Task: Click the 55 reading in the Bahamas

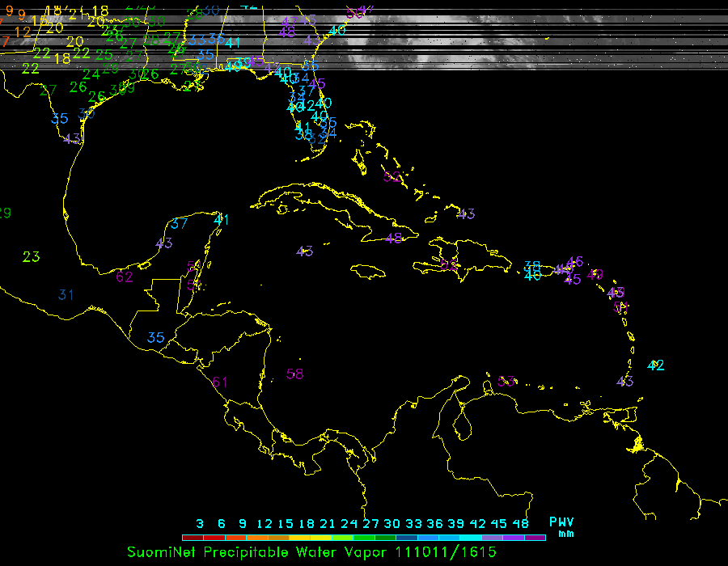Action: pyautogui.click(x=392, y=177)
